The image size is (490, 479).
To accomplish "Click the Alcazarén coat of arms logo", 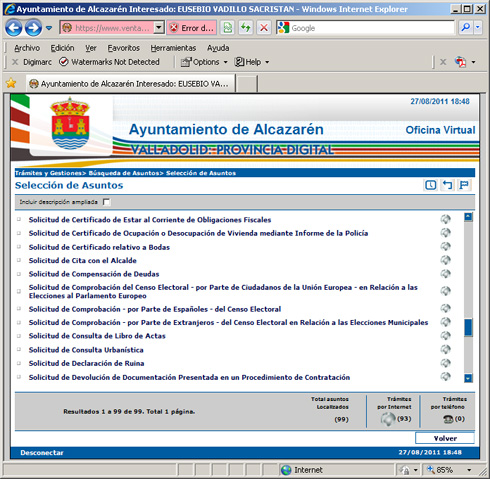I will (x=70, y=123).
